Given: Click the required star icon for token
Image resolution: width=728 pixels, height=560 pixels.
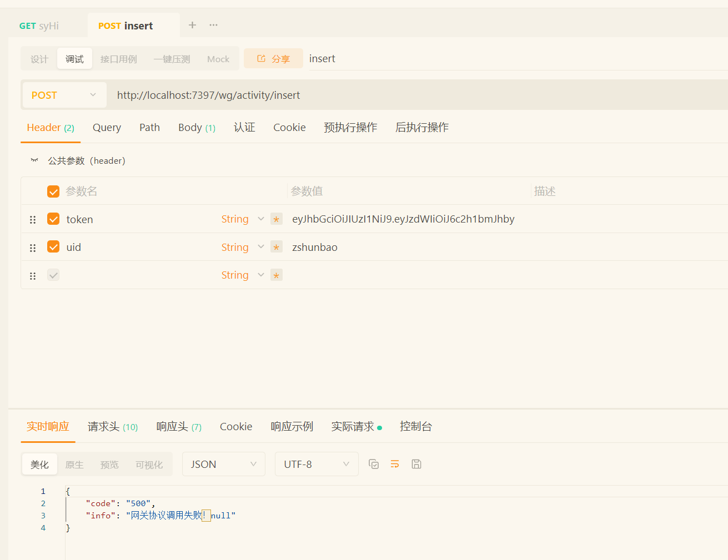Looking at the screenshot, I should (277, 219).
